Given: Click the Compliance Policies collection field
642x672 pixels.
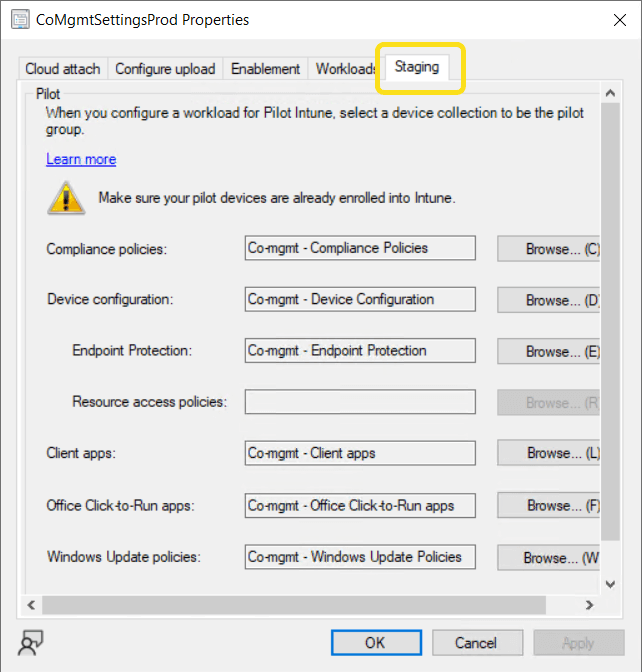Looking at the screenshot, I should 360,248.
